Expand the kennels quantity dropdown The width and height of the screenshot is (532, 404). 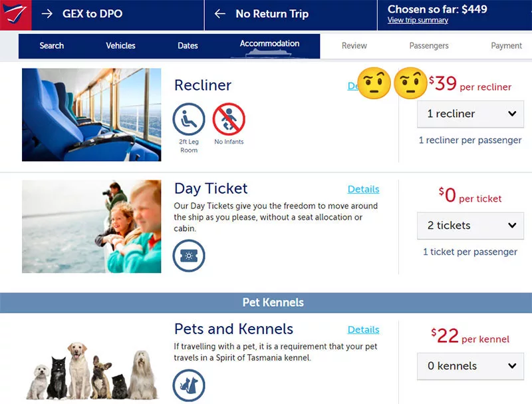470,366
